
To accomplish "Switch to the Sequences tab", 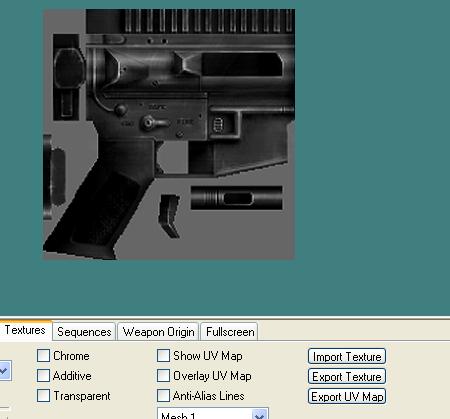I will pyautogui.click(x=84, y=332).
